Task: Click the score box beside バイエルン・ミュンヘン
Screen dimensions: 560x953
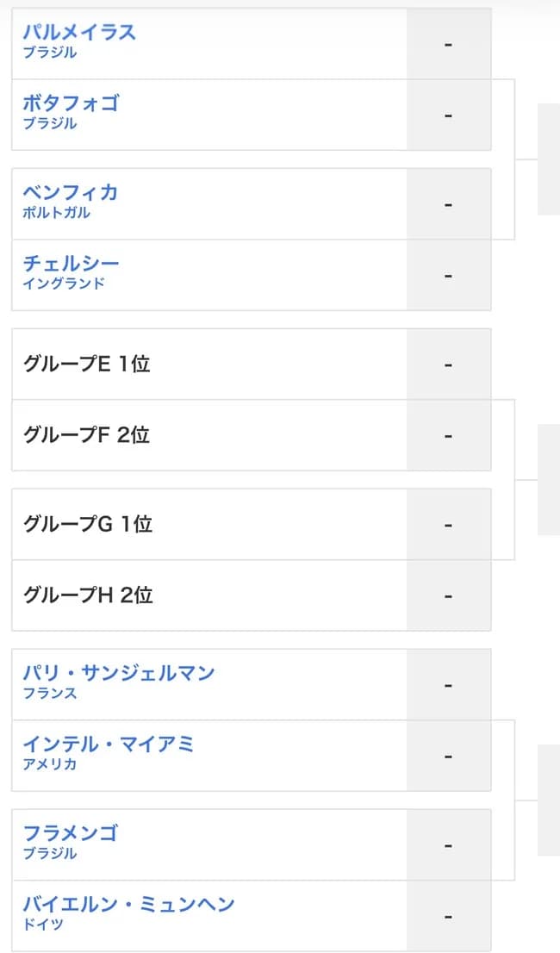Action: coord(448,917)
